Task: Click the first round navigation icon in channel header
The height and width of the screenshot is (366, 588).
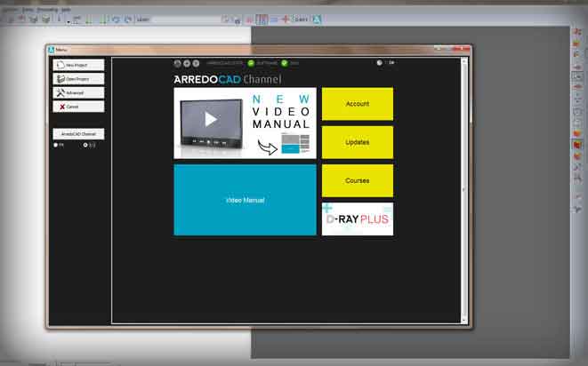Action: [177, 63]
